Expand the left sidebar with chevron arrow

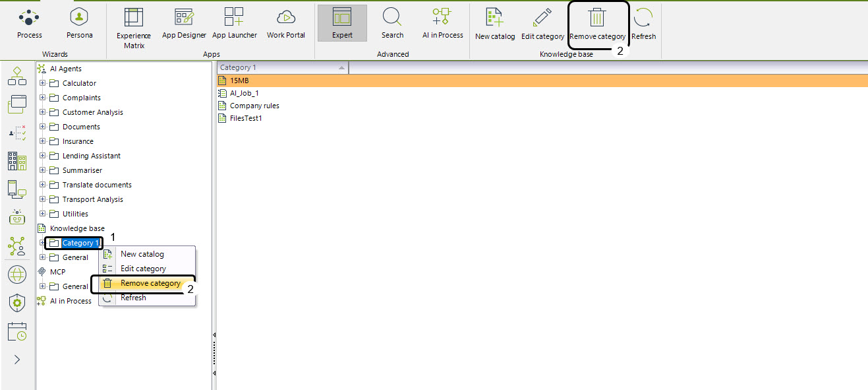coord(17,360)
